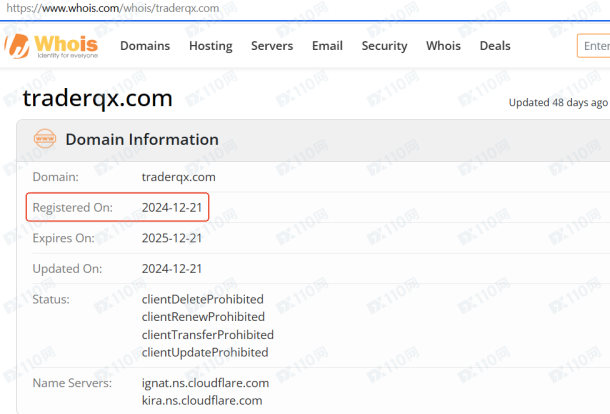
Task: Click the URL text in address bar
Action: click(x=112, y=8)
